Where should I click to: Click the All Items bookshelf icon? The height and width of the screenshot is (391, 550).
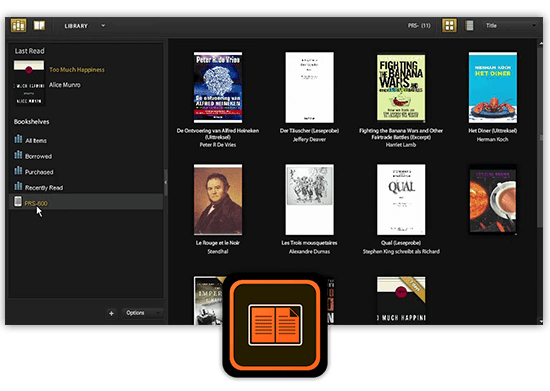(18, 139)
